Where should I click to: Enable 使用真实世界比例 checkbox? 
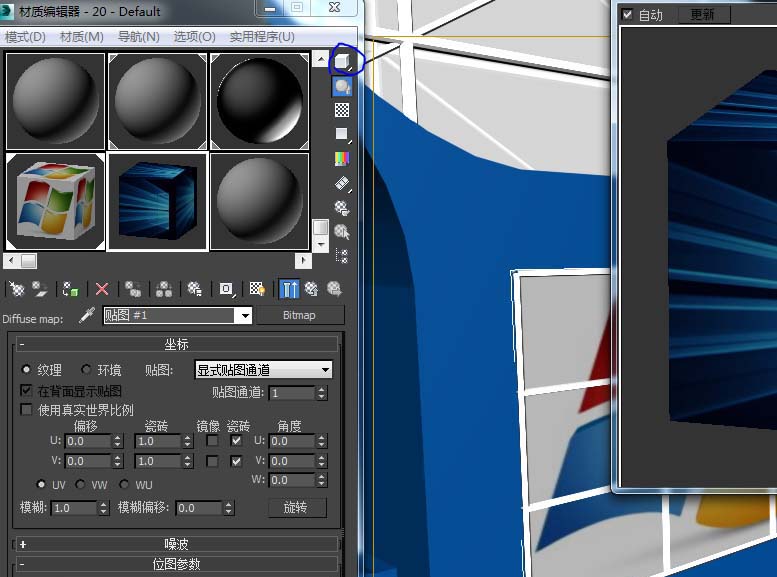(27, 410)
